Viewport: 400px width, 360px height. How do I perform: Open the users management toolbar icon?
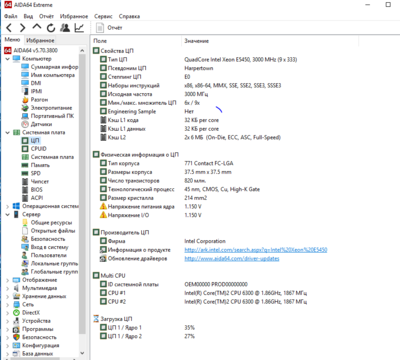[65, 28]
